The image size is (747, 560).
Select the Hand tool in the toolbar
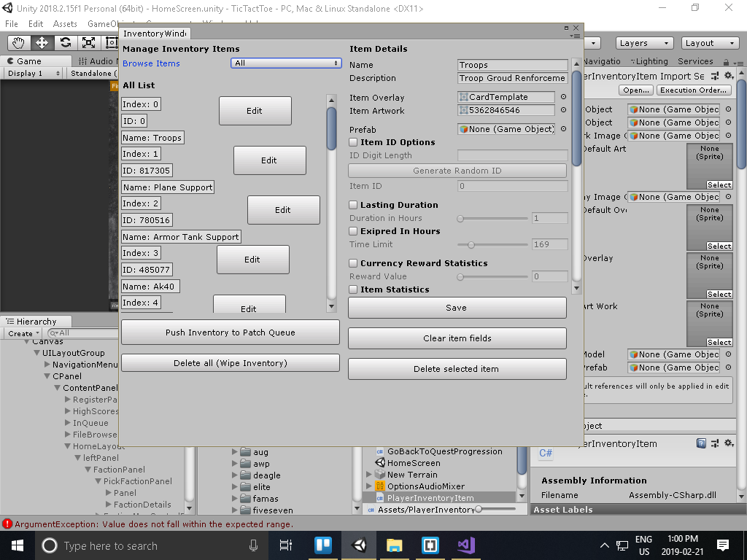(18, 42)
